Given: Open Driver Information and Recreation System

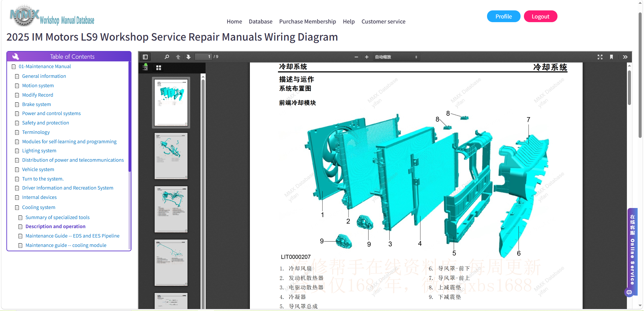Looking at the screenshot, I should coord(68,188).
